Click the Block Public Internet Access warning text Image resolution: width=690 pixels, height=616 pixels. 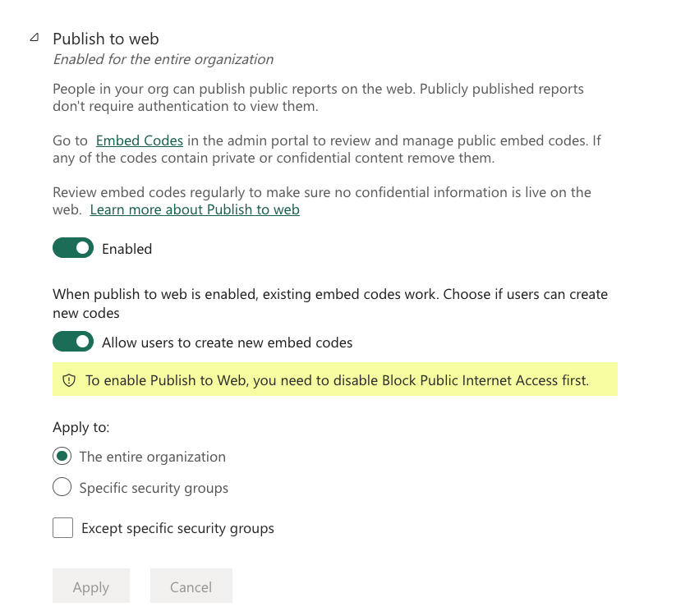pos(337,380)
